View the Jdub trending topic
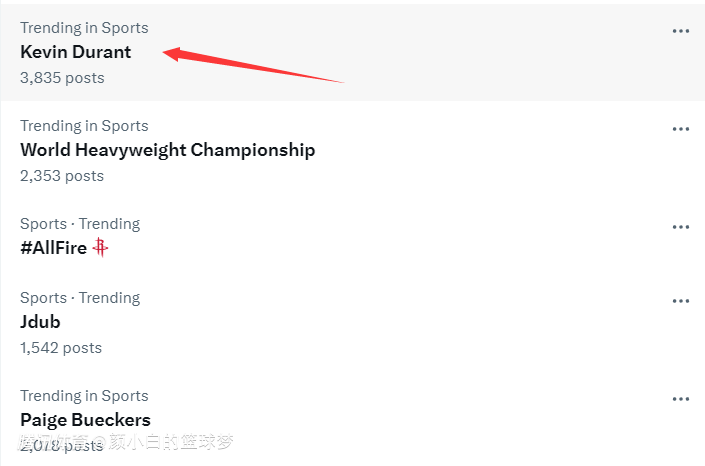This screenshot has height=466, width=705. click(40, 322)
